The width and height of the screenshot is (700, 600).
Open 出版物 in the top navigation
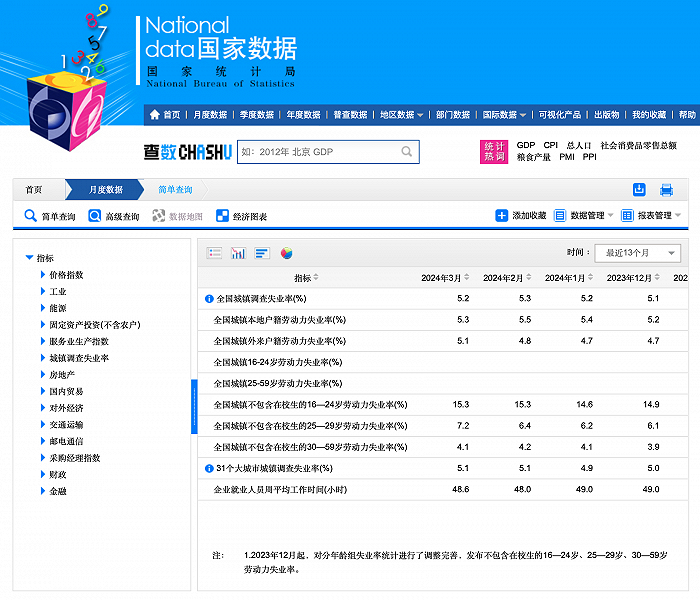click(607, 115)
